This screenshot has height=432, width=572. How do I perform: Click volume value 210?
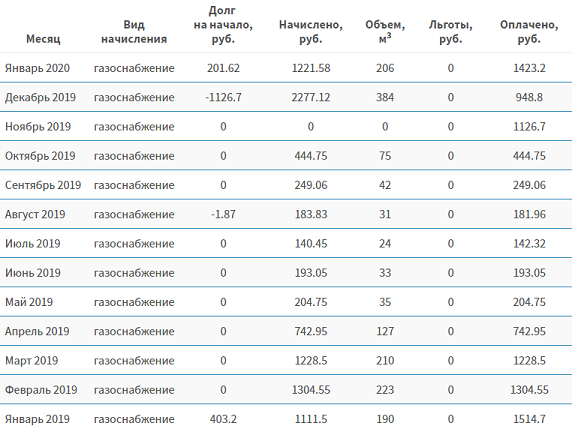(385, 360)
